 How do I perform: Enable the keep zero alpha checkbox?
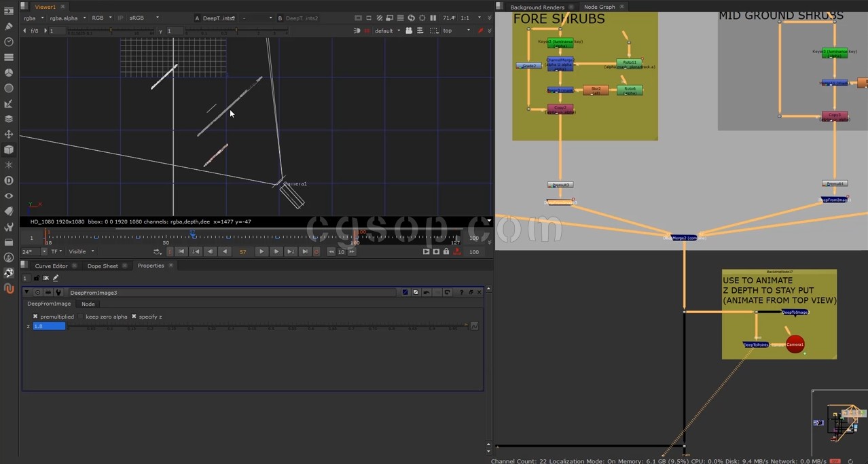81,317
